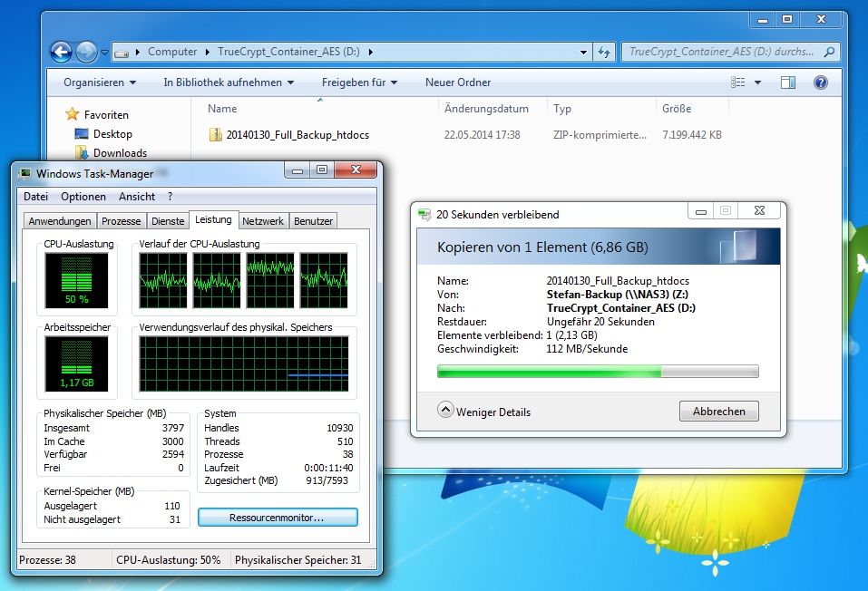The height and width of the screenshot is (591, 868).
Task: Select the Leistung tab
Action: [213, 219]
